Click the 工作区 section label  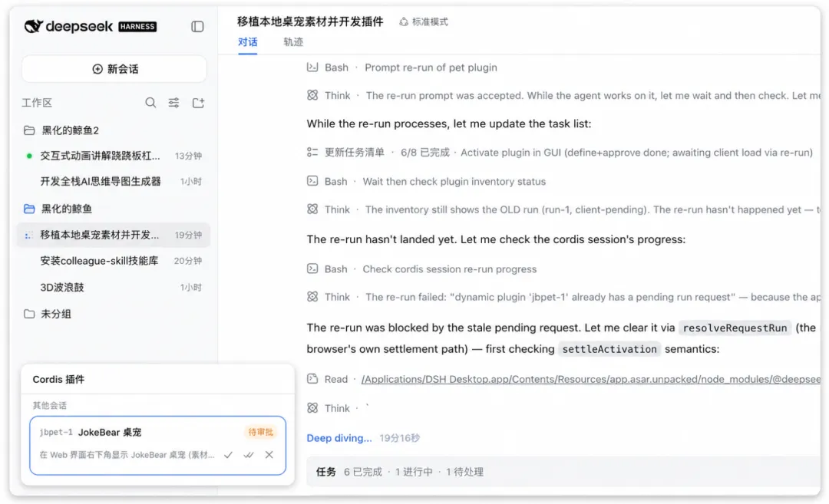[37, 103]
